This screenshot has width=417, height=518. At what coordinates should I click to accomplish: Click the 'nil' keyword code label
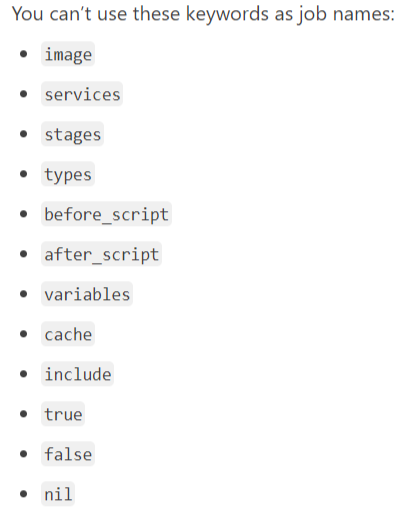58,494
